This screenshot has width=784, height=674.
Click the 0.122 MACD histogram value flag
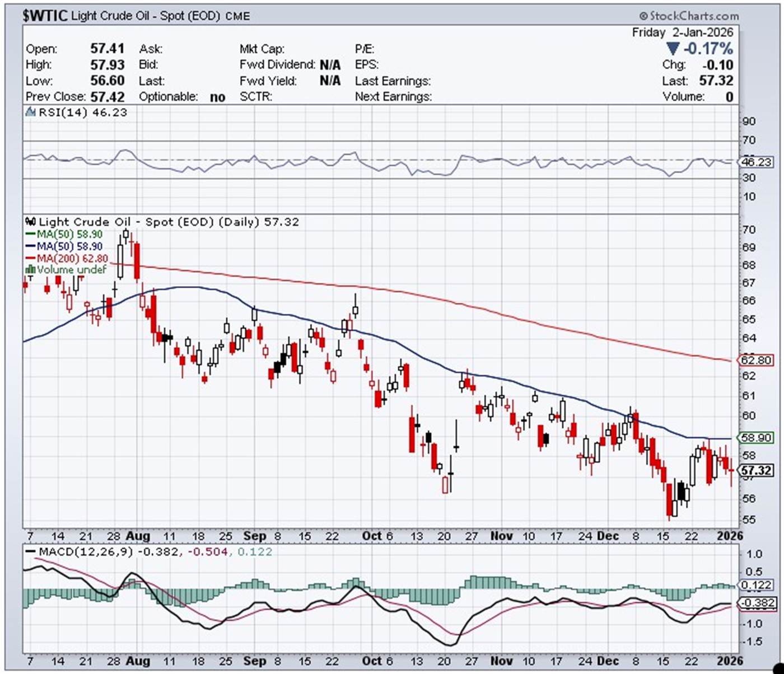pyautogui.click(x=756, y=586)
